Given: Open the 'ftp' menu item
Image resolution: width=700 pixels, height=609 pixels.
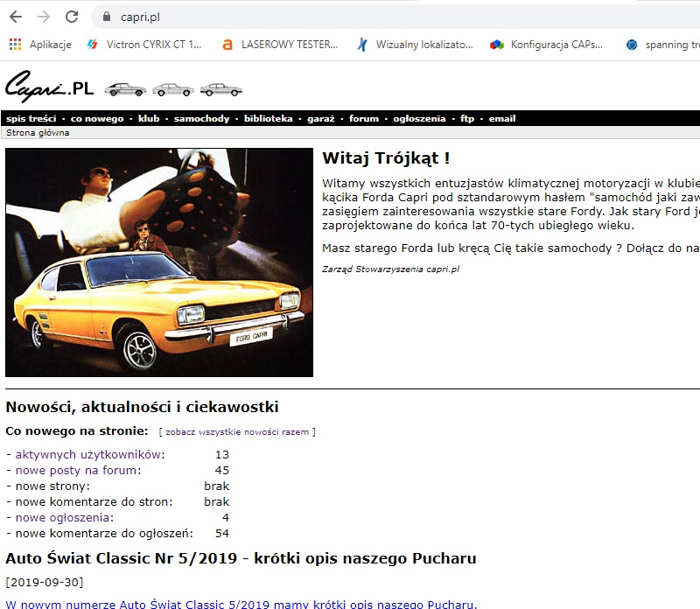Looking at the screenshot, I should tap(467, 118).
